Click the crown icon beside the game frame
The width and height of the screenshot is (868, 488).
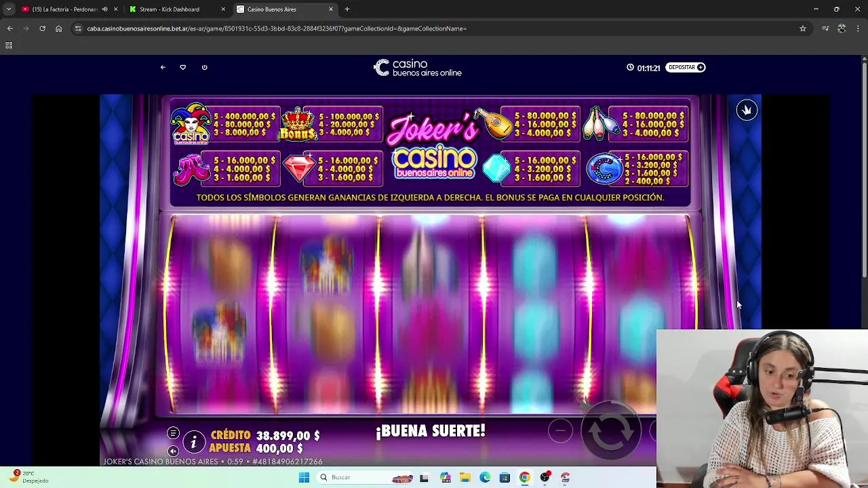(747, 110)
